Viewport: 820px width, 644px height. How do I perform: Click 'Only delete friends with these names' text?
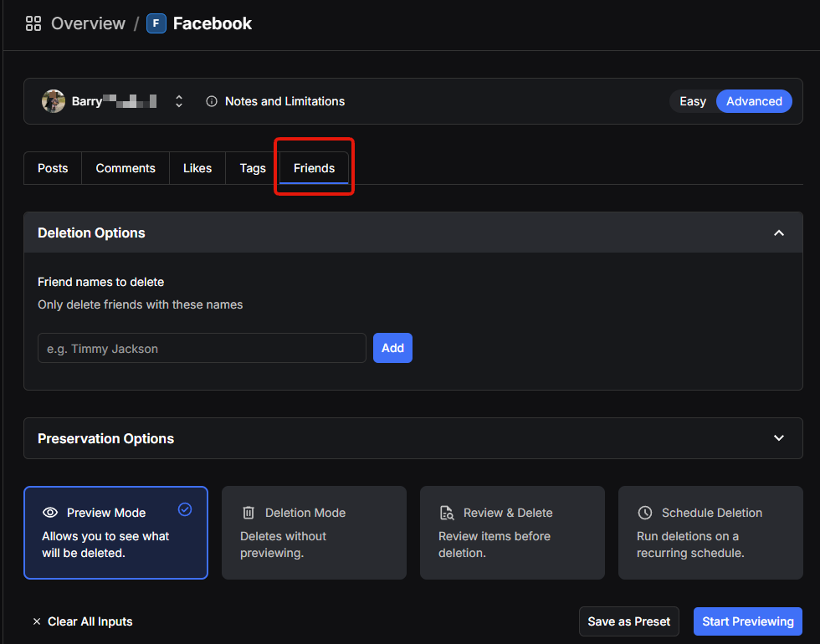[141, 304]
